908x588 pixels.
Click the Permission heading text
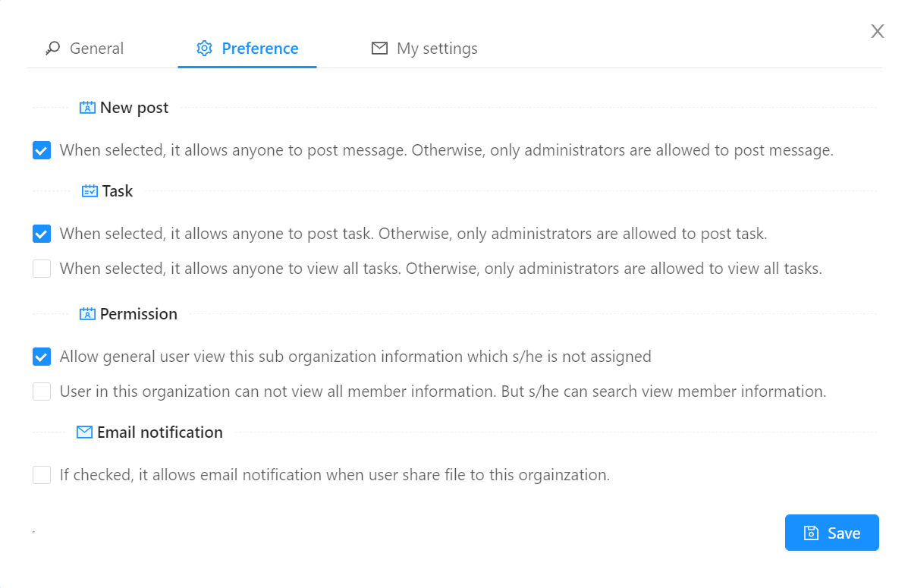coord(138,314)
